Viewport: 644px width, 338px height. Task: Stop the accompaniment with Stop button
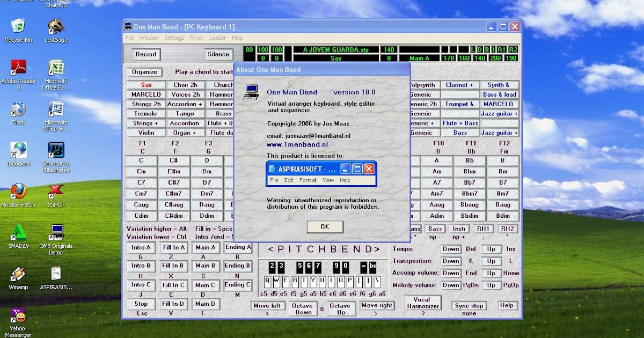point(141,304)
